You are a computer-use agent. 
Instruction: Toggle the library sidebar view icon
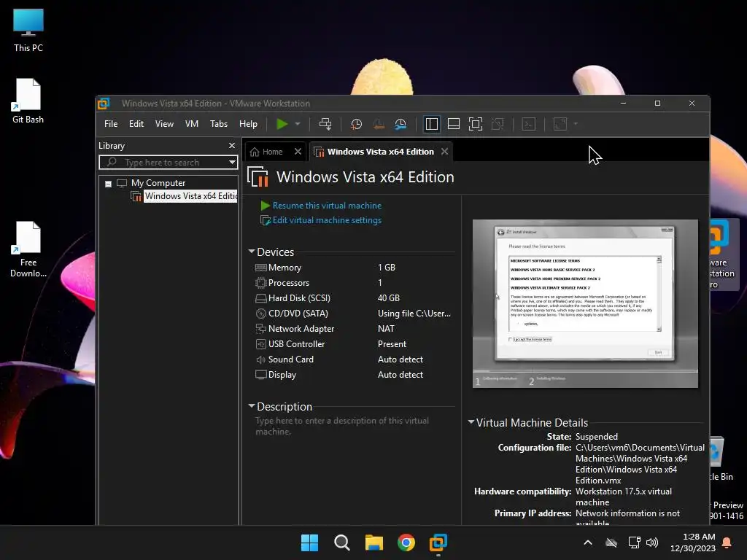432,124
